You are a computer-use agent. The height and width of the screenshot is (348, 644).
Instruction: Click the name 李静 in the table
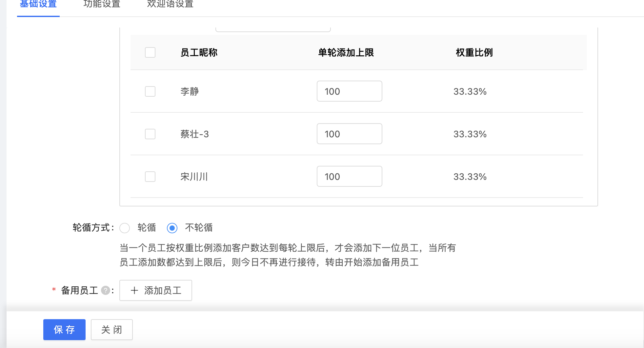point(190,91)
